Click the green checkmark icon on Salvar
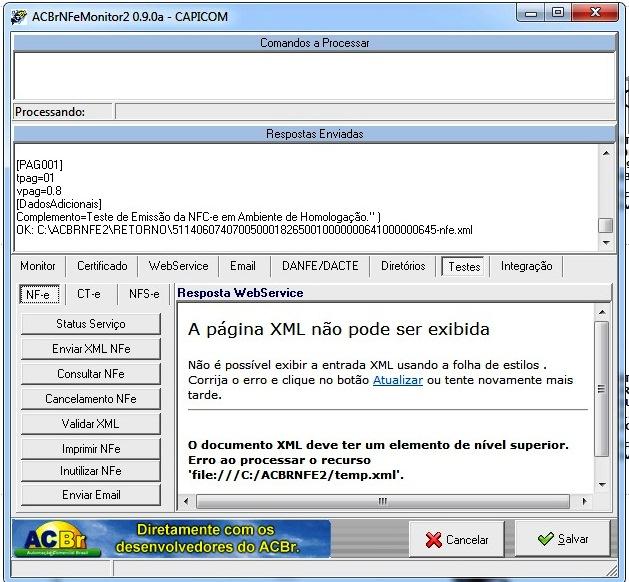 coord(545,539)
